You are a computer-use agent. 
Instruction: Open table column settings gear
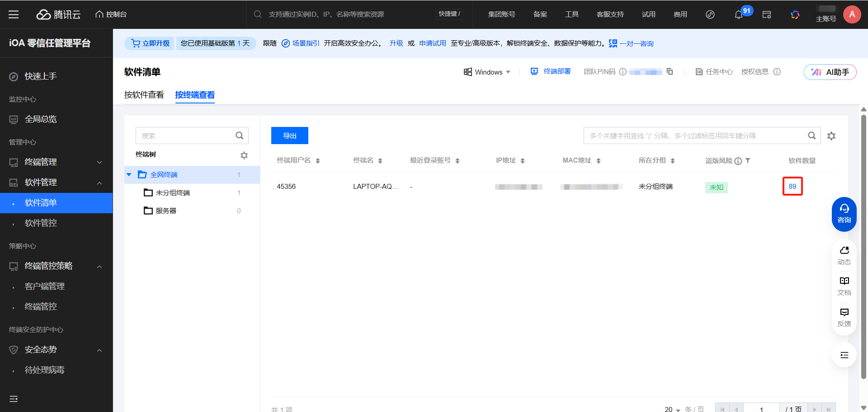(831, 136)
